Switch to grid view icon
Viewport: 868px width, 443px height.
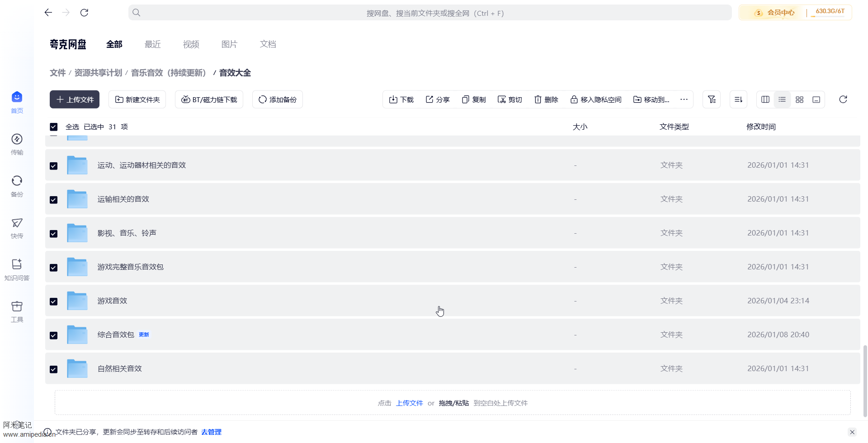(799, 99)
